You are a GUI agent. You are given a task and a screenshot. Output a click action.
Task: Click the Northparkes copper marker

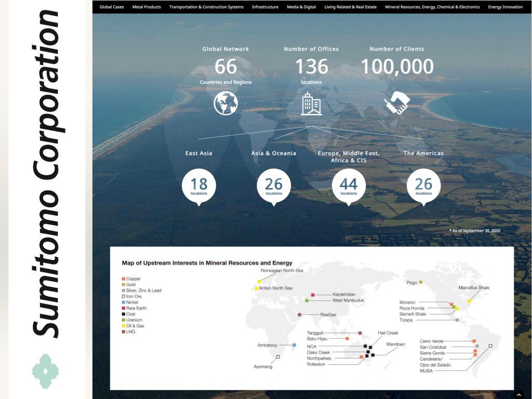[362, 357]
